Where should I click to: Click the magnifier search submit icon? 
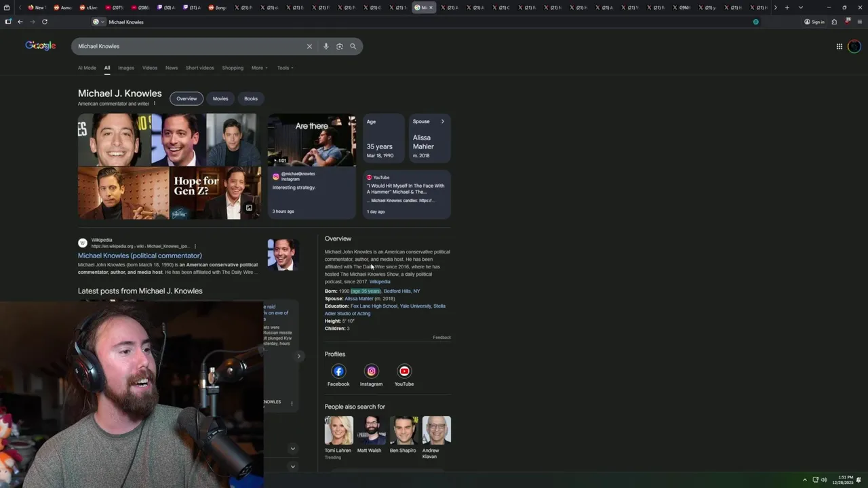point(353,46)
